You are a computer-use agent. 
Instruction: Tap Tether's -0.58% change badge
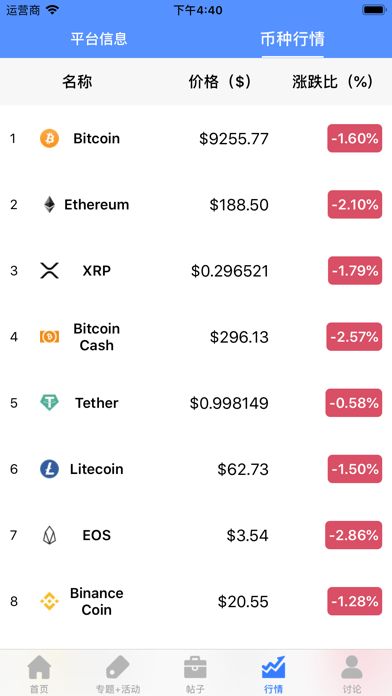pyautogui.click(x=354, y=403)
